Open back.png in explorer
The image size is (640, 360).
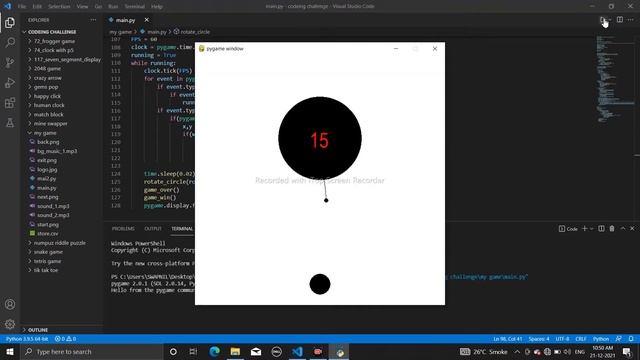[x=48, y=142]
